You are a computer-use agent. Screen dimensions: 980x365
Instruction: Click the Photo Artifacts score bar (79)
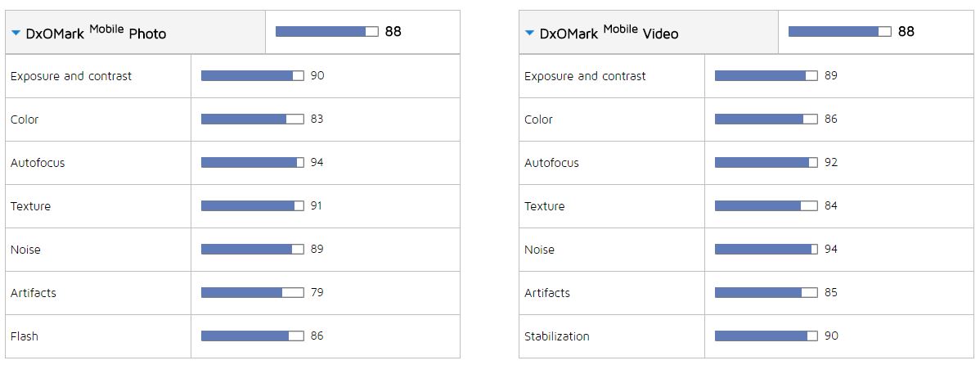coord(253,292)
